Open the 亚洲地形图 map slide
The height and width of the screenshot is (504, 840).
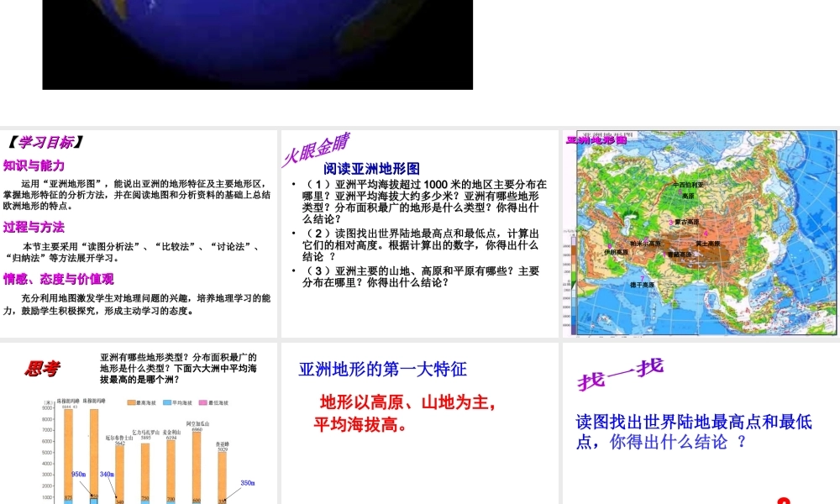click(x=701, y=234)
